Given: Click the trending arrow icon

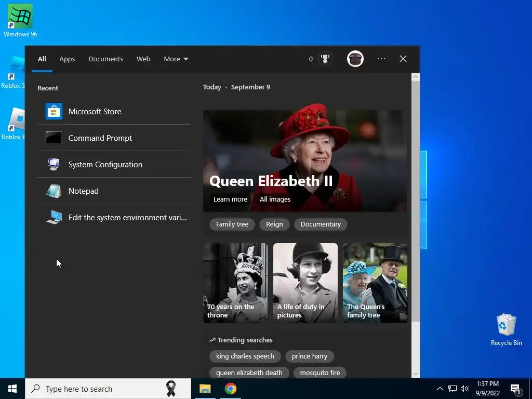Looking at the screenshot, I should click(212, 340).
